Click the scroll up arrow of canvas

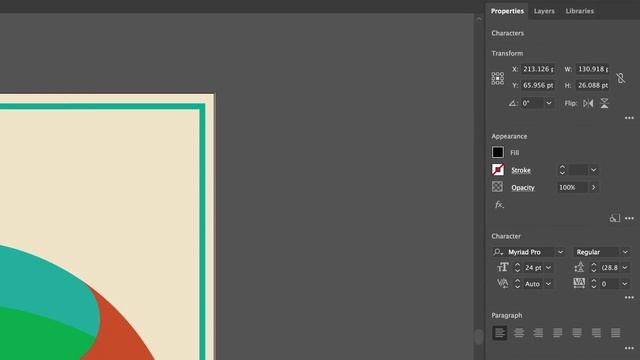[479, 19]
